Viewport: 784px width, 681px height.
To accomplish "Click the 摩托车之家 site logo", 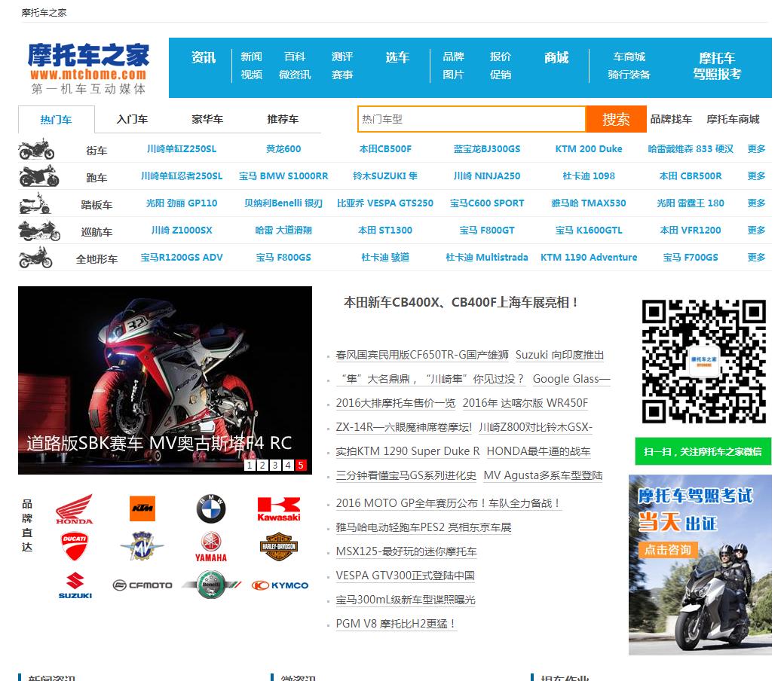I will click(x=88, y=68).
